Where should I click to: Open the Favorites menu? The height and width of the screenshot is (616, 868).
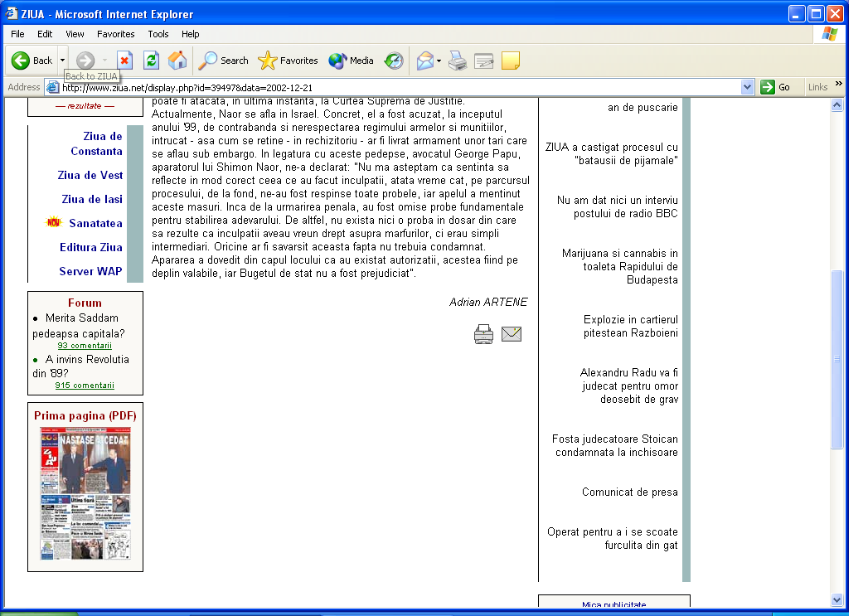pyautogui.click(x=116, y=34)
